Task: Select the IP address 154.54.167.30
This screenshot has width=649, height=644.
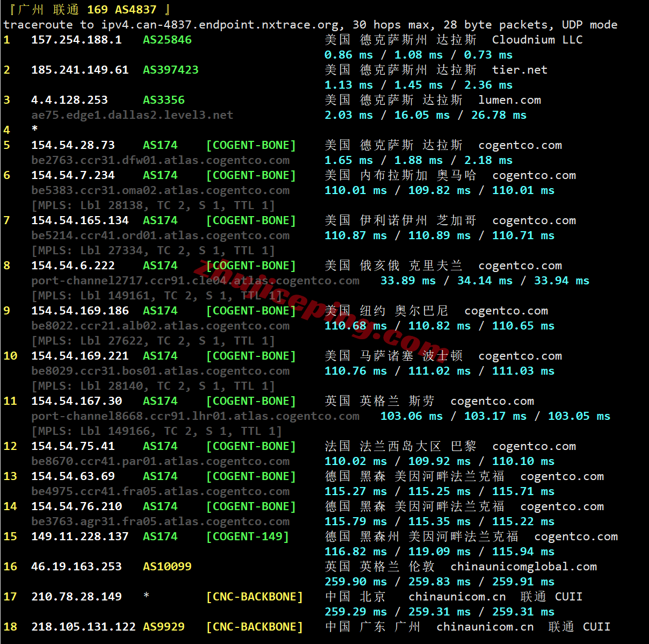Action: pyautogui.click(x=76, y=401)
